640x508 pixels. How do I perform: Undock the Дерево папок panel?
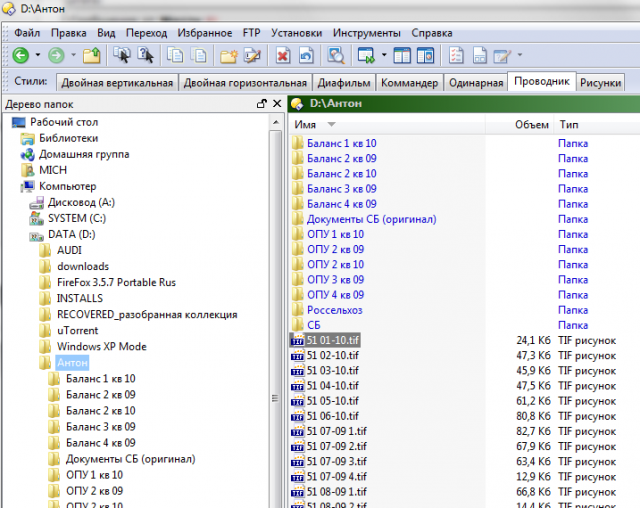tap(262, 104)
